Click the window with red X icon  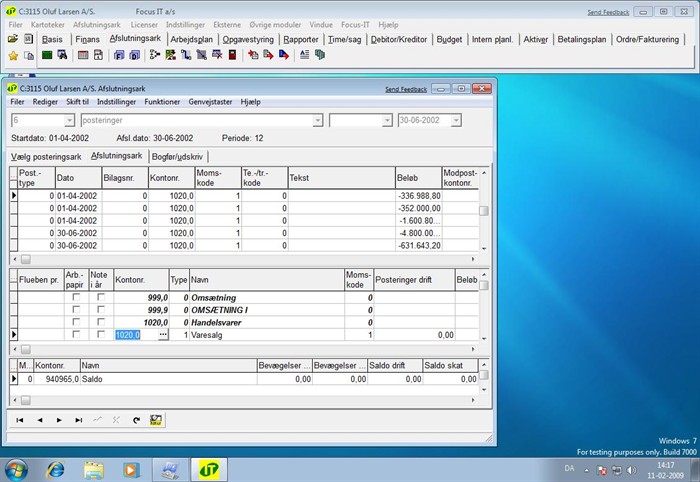217,55
